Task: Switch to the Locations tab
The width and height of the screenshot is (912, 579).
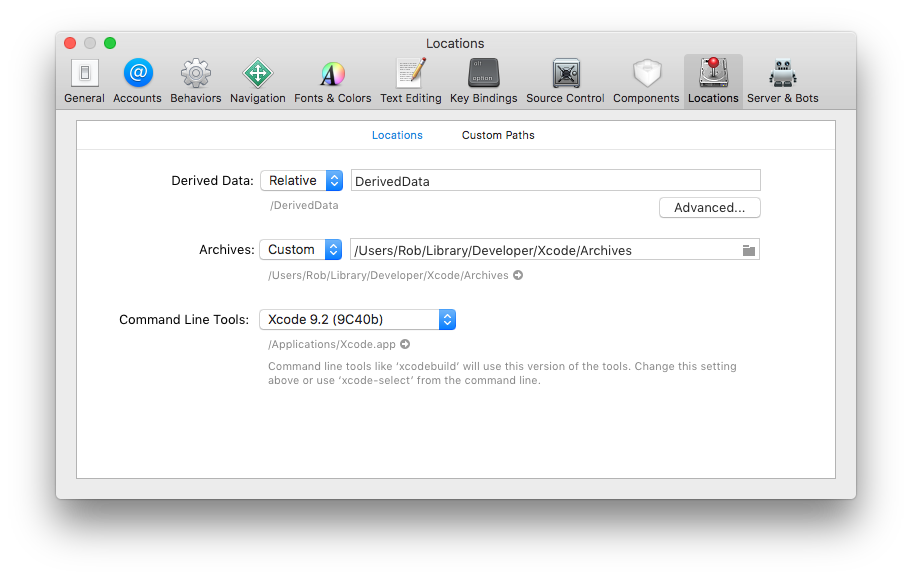Action: tap(397, 135)
